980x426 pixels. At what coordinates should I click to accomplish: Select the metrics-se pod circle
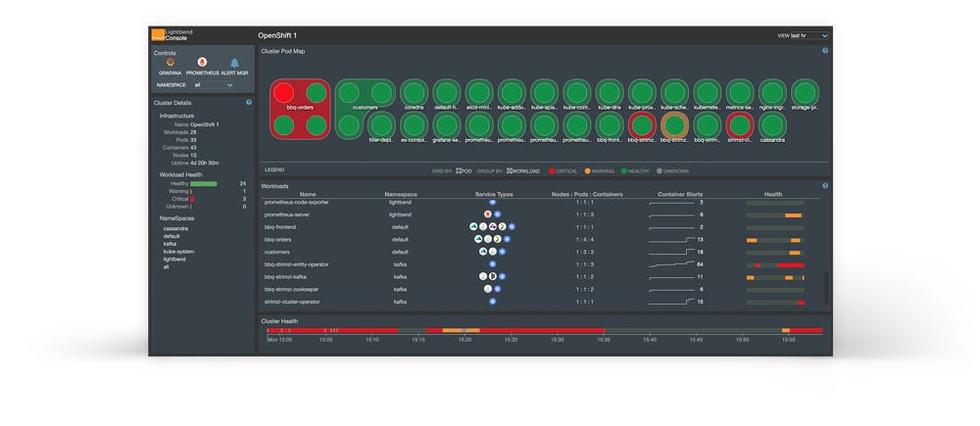(740, 93)
